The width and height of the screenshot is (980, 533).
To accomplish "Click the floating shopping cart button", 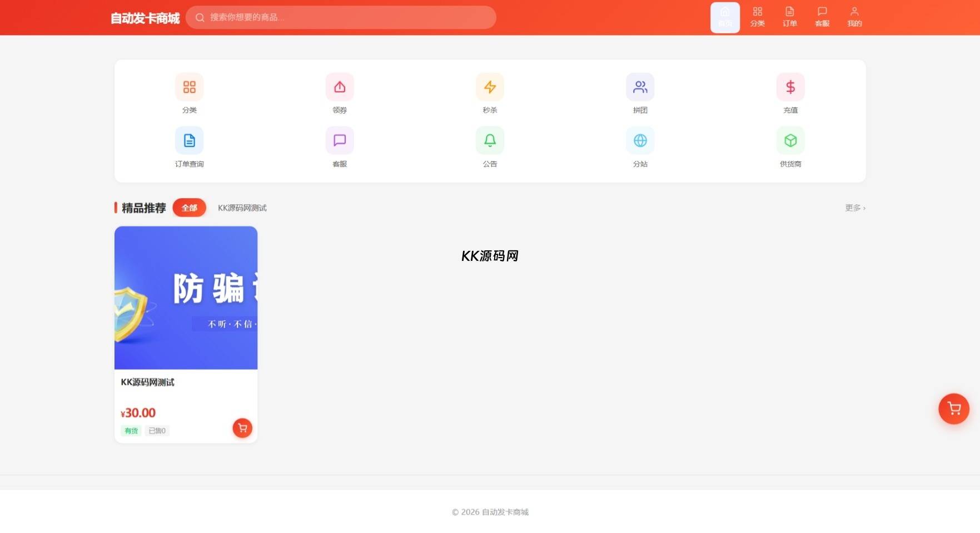I will (x=953, y=409).
